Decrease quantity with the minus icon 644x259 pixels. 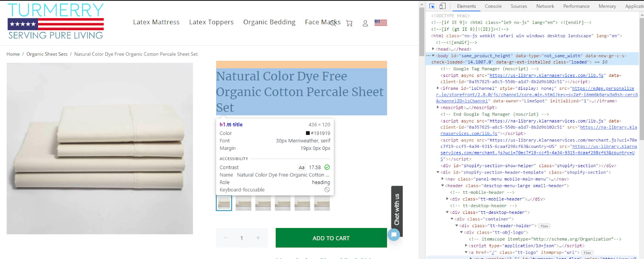click(225, 238)
